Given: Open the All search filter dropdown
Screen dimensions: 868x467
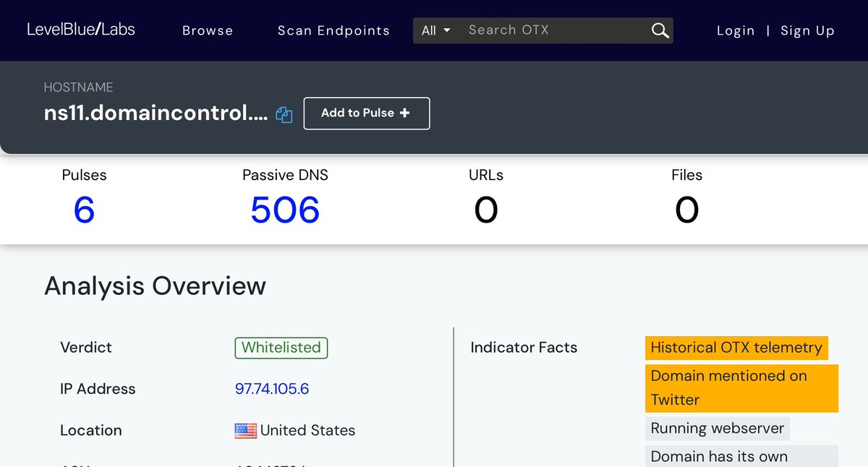Looking at the screenshot, I should tap(435, 30).
